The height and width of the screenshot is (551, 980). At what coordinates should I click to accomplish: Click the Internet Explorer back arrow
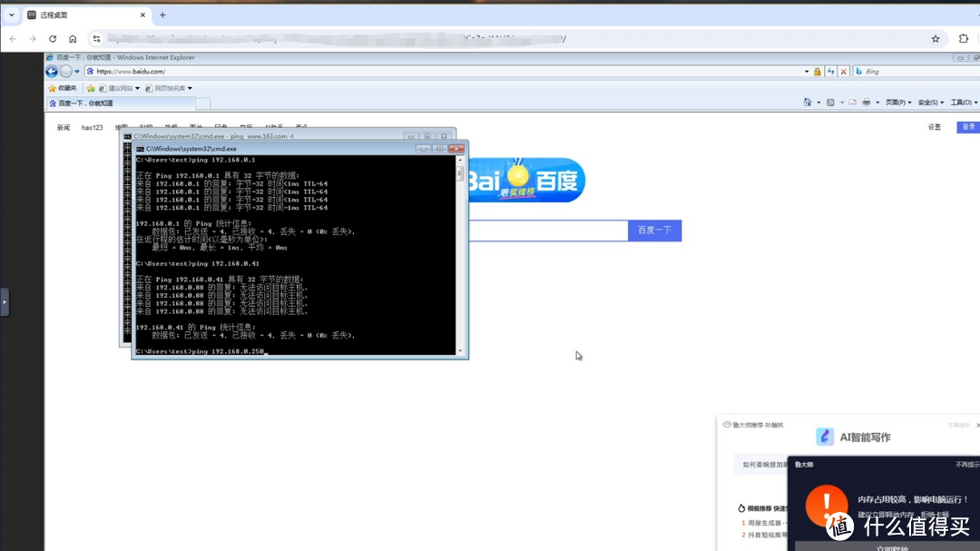[52, 72]
